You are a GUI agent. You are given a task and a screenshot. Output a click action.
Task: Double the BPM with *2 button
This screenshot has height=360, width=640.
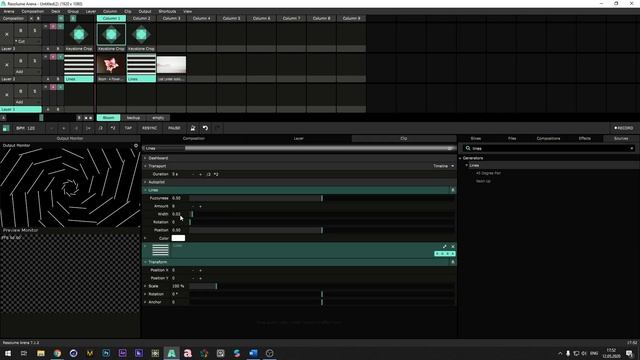113,128
